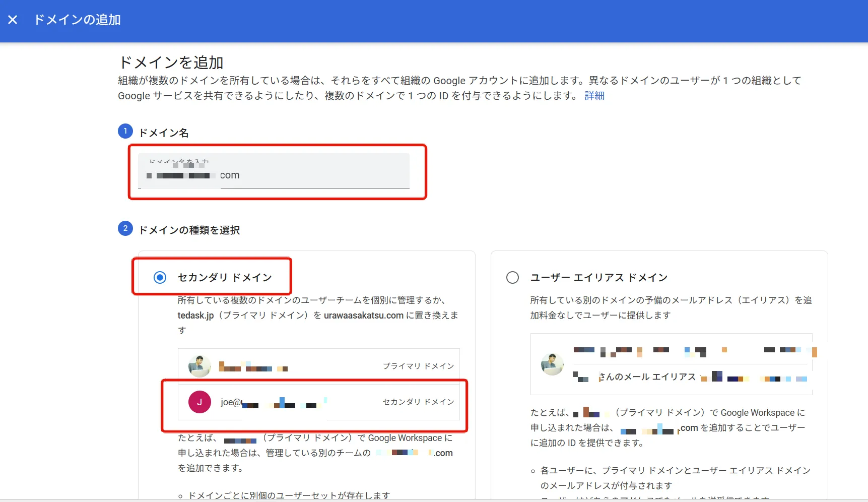Click the ドメイン名 step heading

(164, 133)
